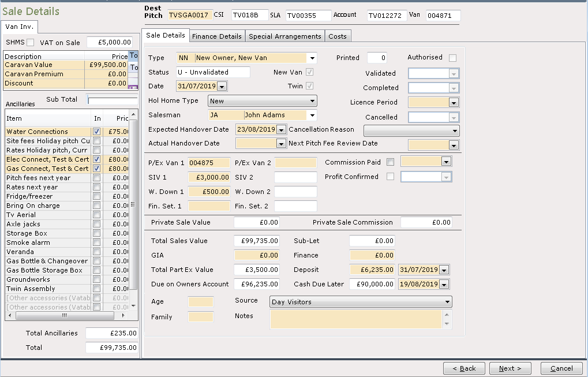The width and height of the screenshot is (588, 377).
Task: Open the Cash Due Later date arrow
Action: point(444,285)
